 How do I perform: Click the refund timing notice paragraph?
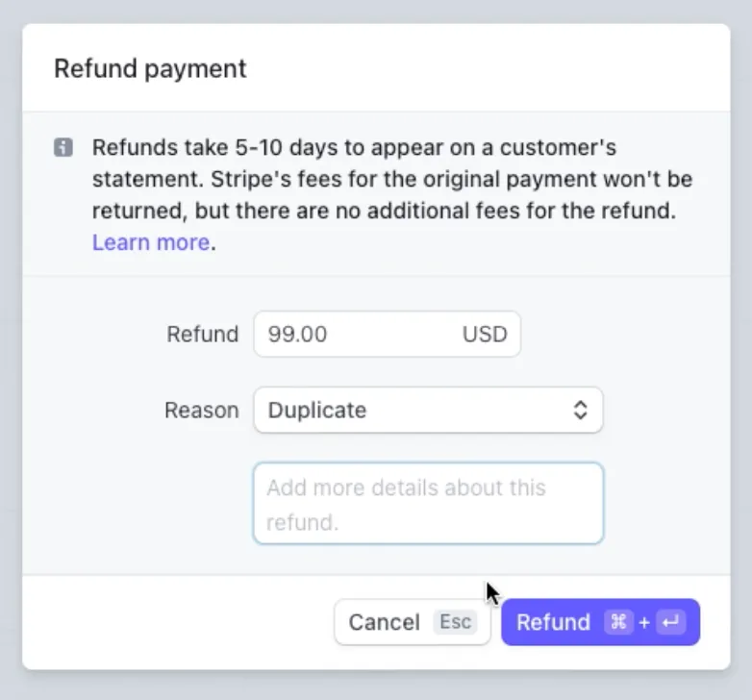[392, 194]
